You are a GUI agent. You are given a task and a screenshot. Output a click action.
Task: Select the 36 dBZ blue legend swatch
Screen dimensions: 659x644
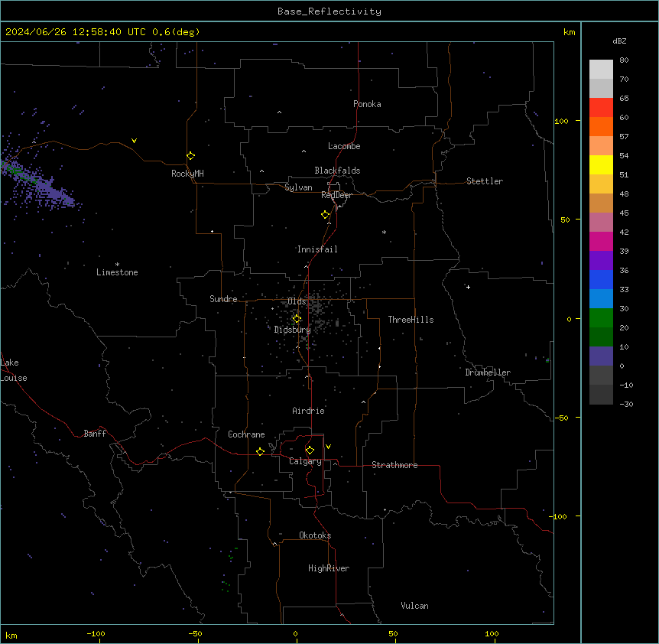tap(601, 279)
